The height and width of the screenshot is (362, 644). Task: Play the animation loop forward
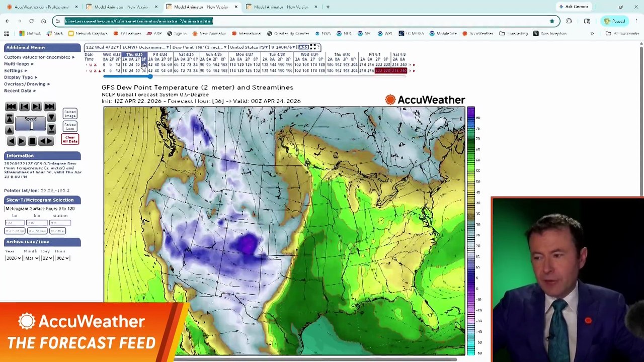click(22, 141)
